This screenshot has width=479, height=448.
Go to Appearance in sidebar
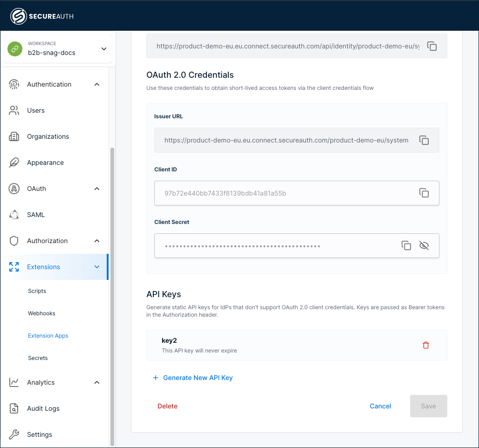pyautogui.click(x=45, y=163)
